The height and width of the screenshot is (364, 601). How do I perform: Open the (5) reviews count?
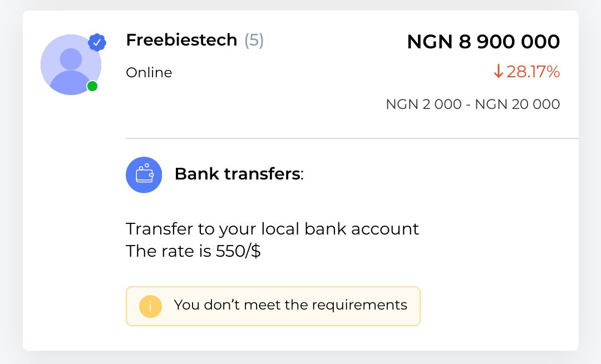click(x=254, y=40)
